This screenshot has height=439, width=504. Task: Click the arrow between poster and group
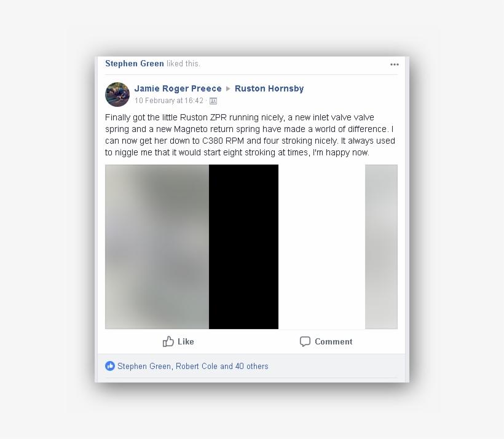point(228,88)
